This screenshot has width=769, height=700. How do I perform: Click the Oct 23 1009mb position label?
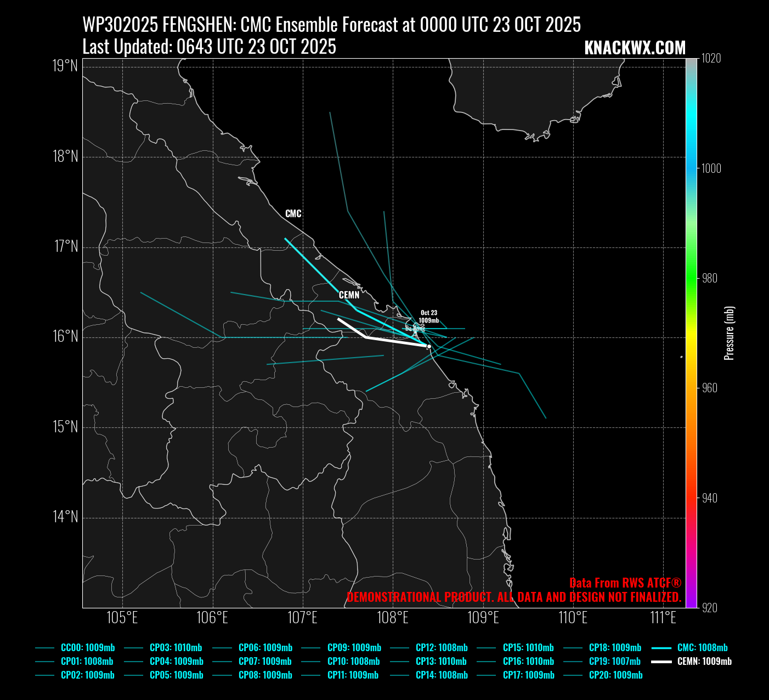[x=429, y=317]
